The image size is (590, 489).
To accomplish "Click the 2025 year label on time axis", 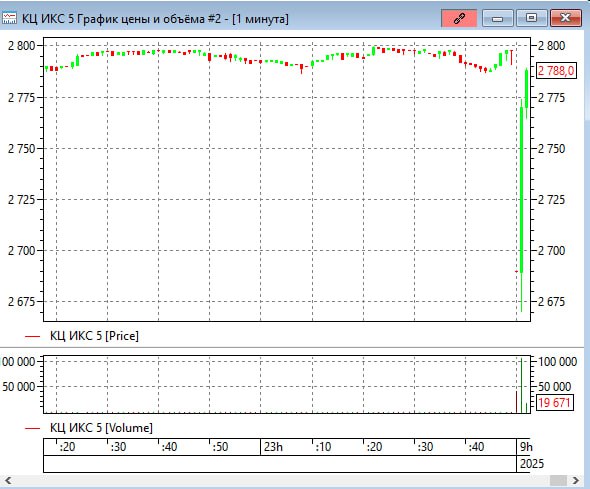I will pyautogui.click(x=532, y=463).
